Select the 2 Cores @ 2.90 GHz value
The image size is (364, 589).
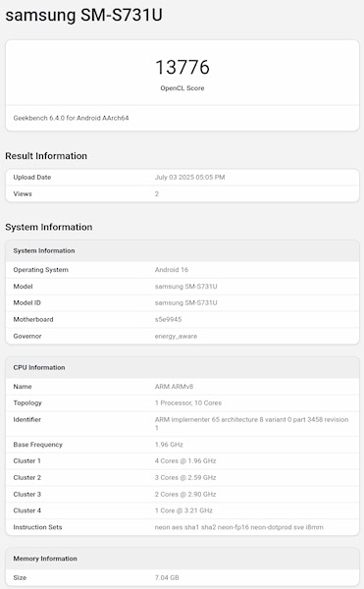[x=185, y=494]
